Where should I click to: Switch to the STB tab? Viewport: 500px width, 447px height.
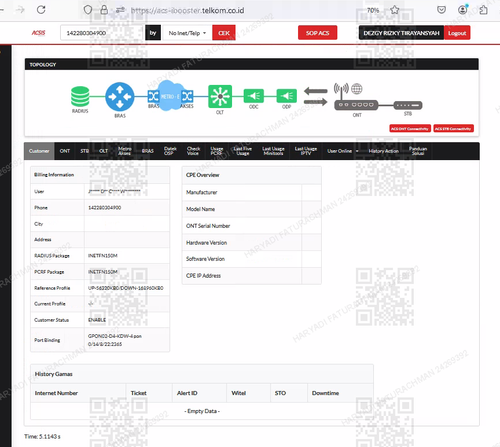point(85,151)
